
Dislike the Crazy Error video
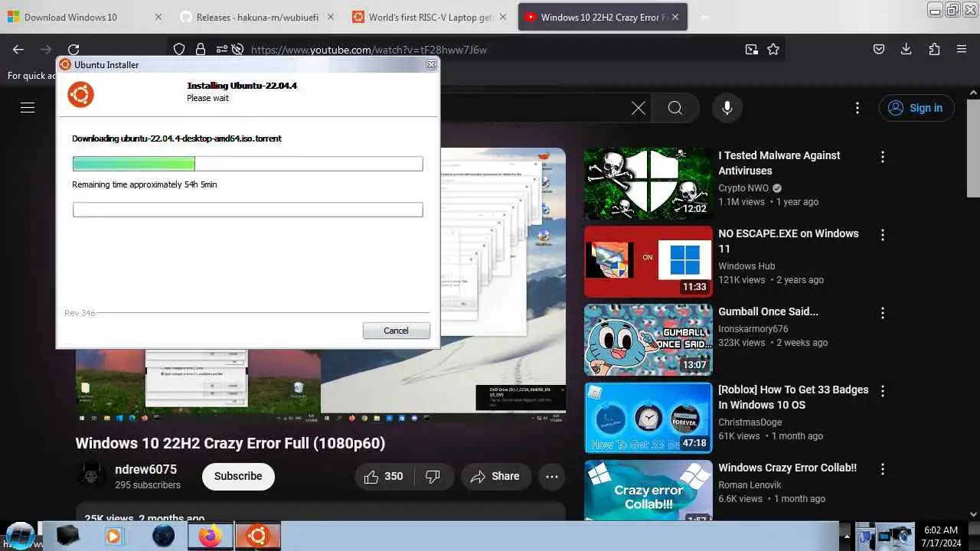click(433, 476)
